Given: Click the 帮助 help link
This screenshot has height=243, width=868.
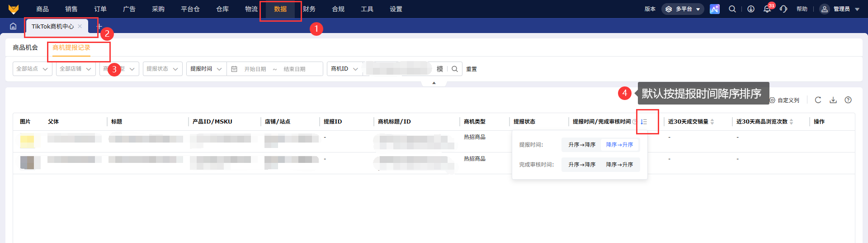Looking at the screenshot, I should (802, 9).
